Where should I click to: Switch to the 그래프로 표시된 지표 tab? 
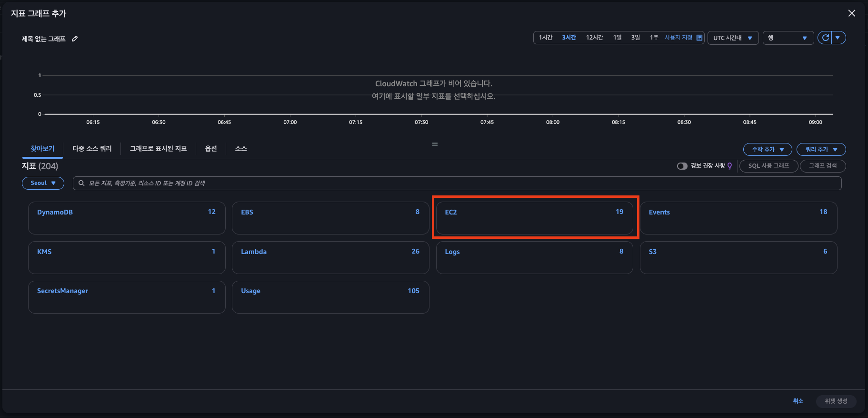tap(159, 149)
